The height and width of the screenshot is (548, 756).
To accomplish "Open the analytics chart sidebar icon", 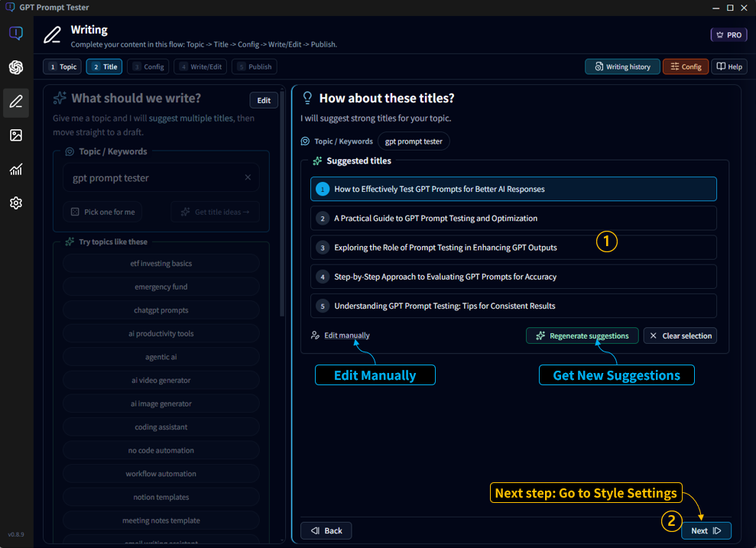I will (16, 170).
